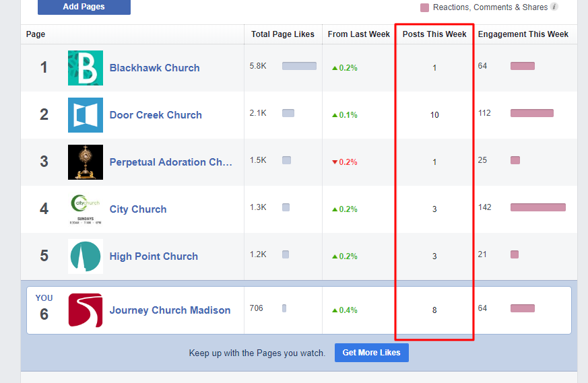Click the Door Creek Church logo icon
The width and height of the screenshot is (588, 383).
[86, 115]
